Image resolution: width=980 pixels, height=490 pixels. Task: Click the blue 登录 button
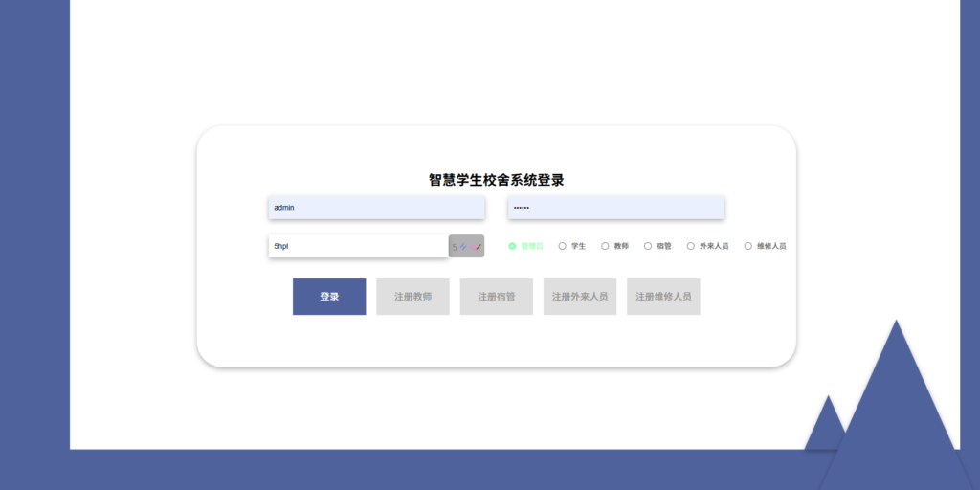(329, 297)
